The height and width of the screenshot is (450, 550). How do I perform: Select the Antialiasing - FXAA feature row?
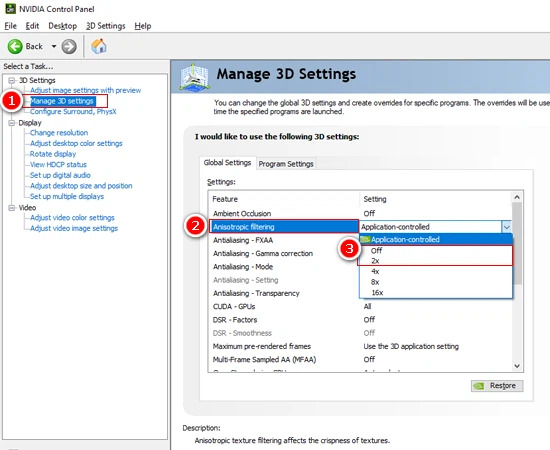[283, 240]
